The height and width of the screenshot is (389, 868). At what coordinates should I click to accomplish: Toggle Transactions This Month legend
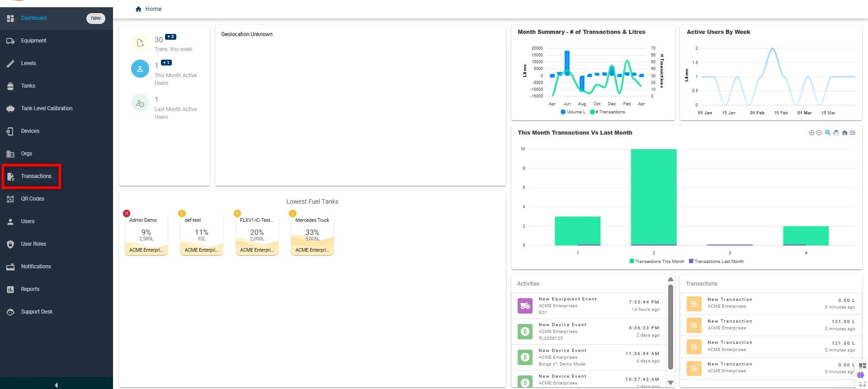(x=657, y=262)
